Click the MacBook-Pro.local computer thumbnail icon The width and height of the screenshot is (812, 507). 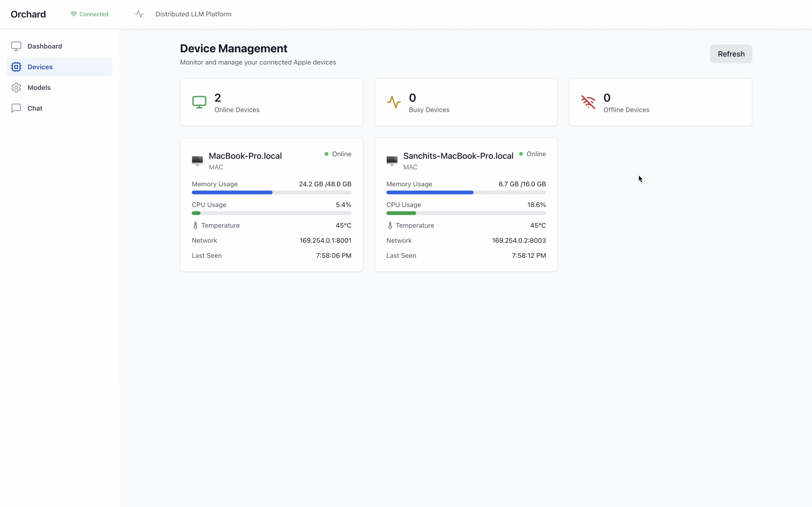point(197,161)
